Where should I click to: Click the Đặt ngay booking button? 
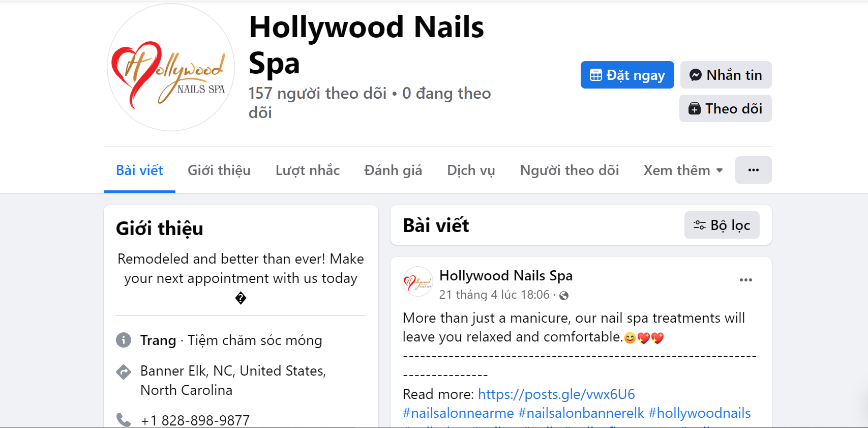[627, 75]
